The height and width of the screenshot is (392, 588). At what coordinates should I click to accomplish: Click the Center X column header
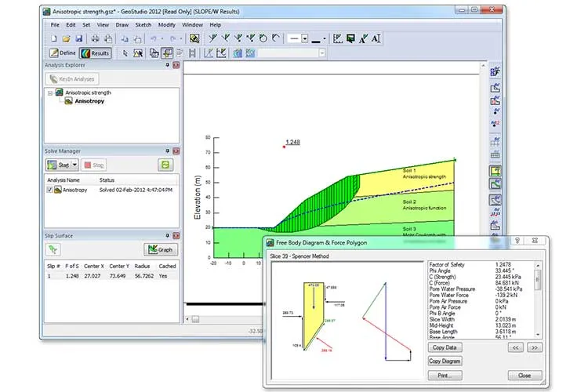94,266
